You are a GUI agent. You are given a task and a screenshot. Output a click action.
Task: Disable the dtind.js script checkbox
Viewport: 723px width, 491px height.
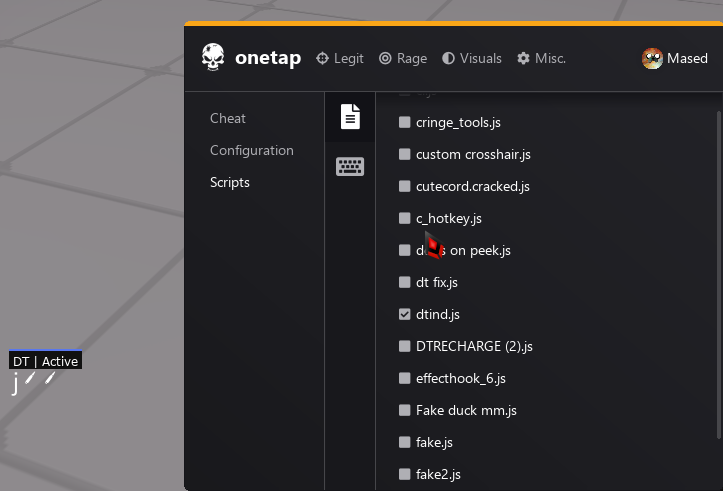[405, 314]
